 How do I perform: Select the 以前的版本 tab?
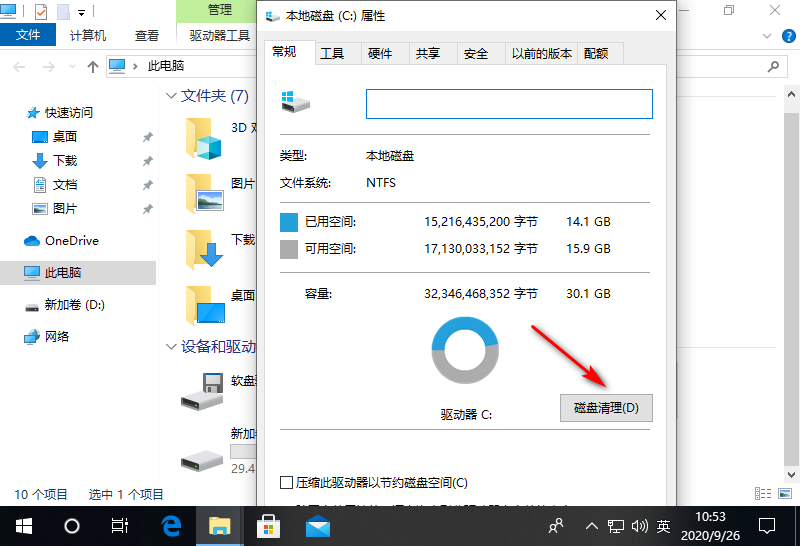click(542, 54)
